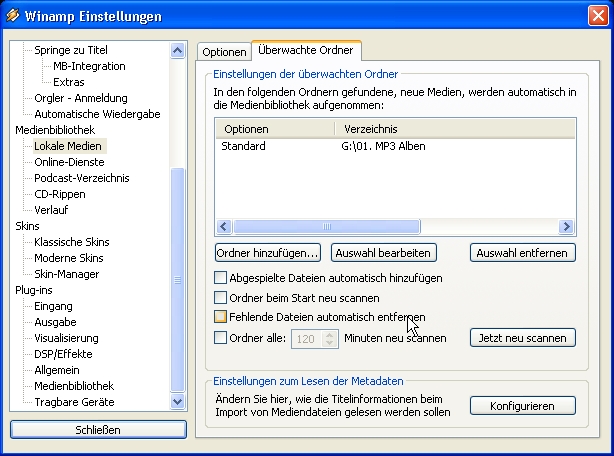
Task: Select Extras tree item
Action: point(69,82)
